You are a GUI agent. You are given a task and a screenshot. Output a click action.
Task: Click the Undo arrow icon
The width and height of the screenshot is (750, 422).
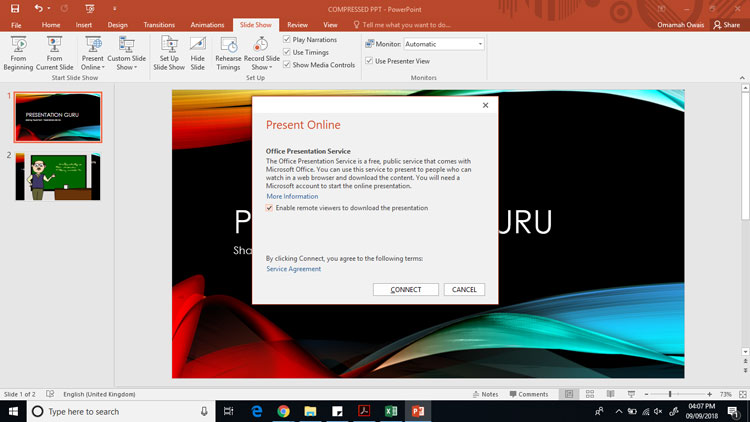click(38, 9)
